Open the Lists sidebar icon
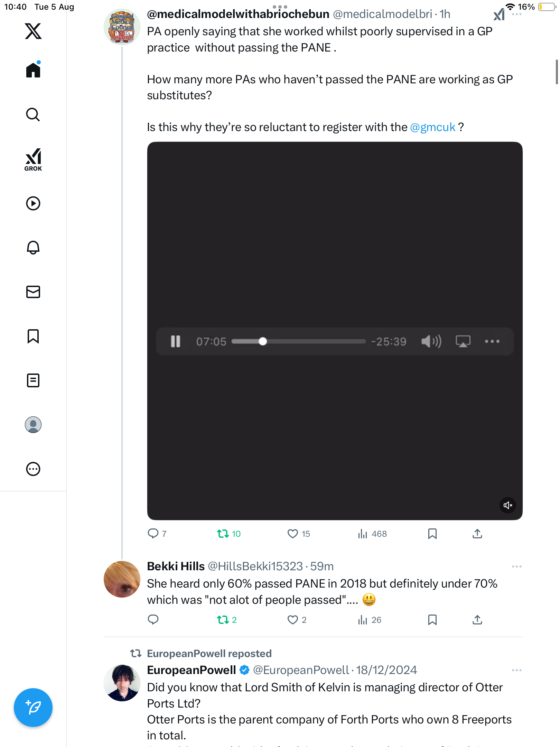The height and width of the screenshot is (747, 560). click(x=33, y=380)
